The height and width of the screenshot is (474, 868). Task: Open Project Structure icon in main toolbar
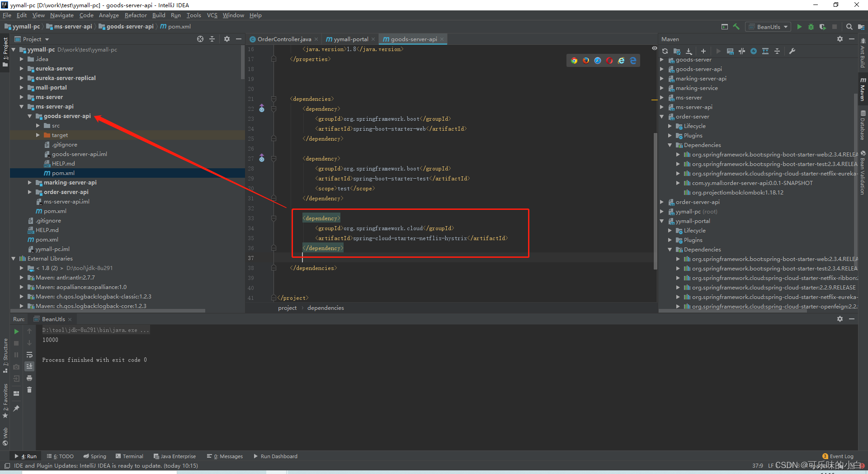click(x=861, y=27)
